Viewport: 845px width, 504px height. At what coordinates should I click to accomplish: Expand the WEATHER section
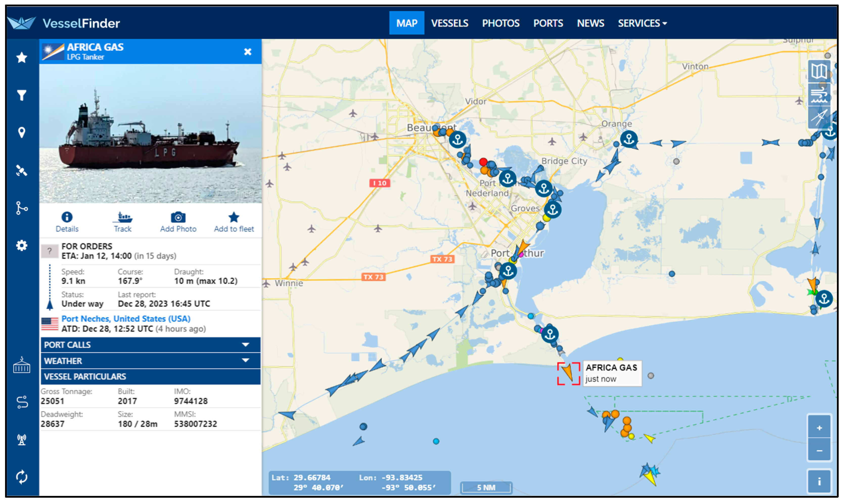coord(150,361)
